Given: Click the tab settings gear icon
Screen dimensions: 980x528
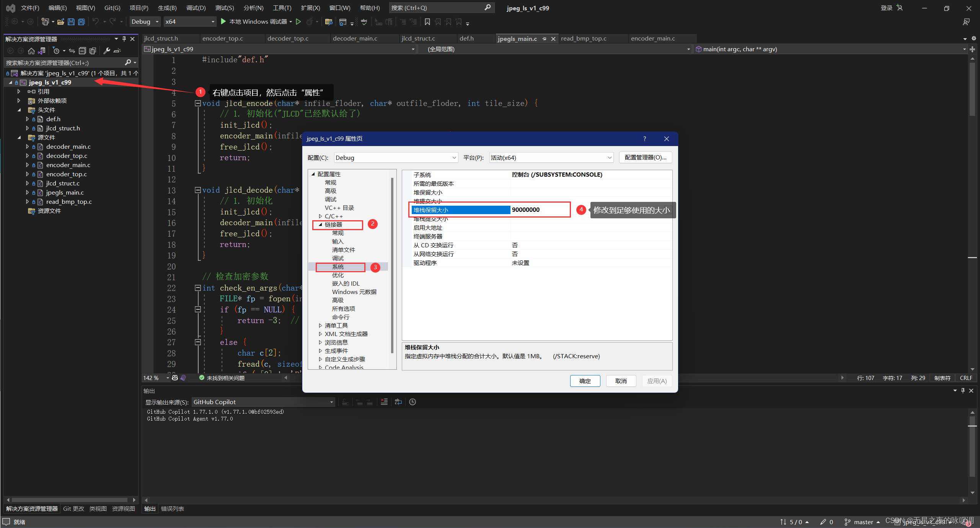Looking at the screenshot, I should click(x=974, y=38).
